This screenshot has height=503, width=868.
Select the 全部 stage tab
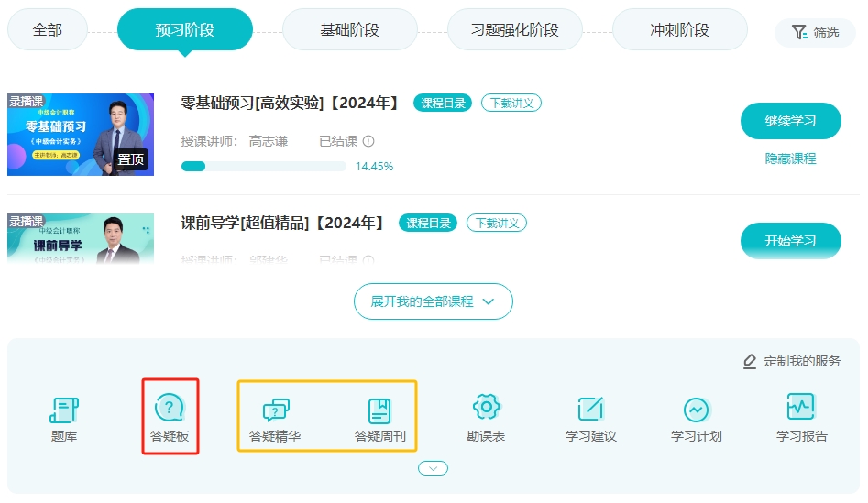(x=48, y=30)
